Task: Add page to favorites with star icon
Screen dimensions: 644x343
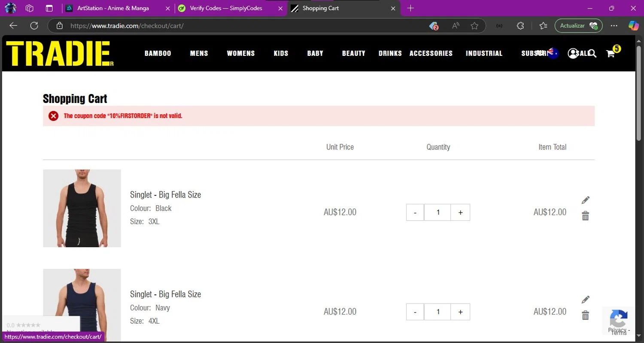Action: [x=474, y=26]
